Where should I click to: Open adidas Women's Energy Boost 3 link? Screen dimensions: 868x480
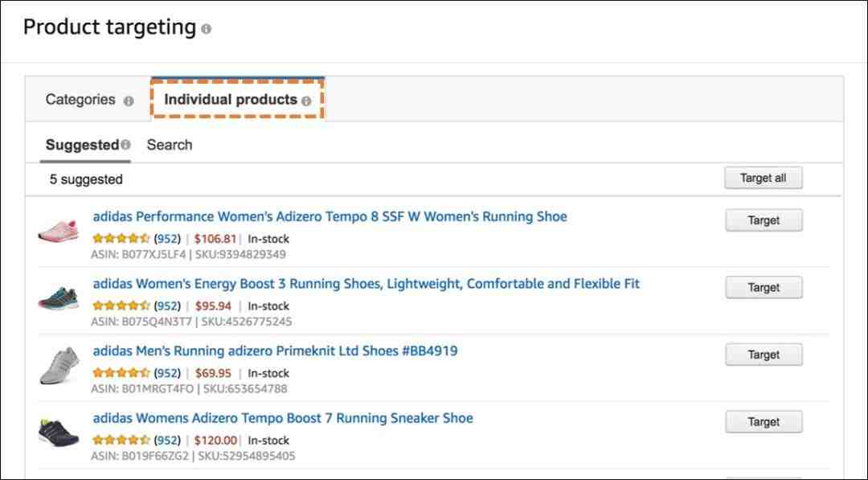tap(366, 284)
